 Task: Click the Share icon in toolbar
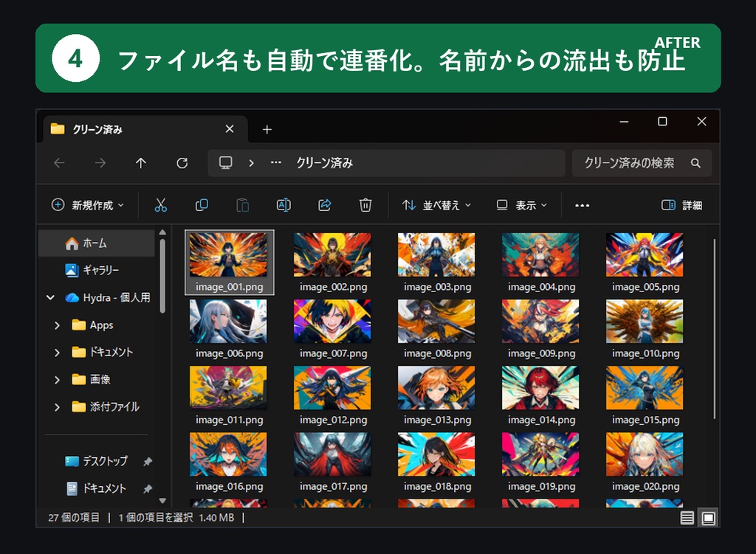[325, 205]
